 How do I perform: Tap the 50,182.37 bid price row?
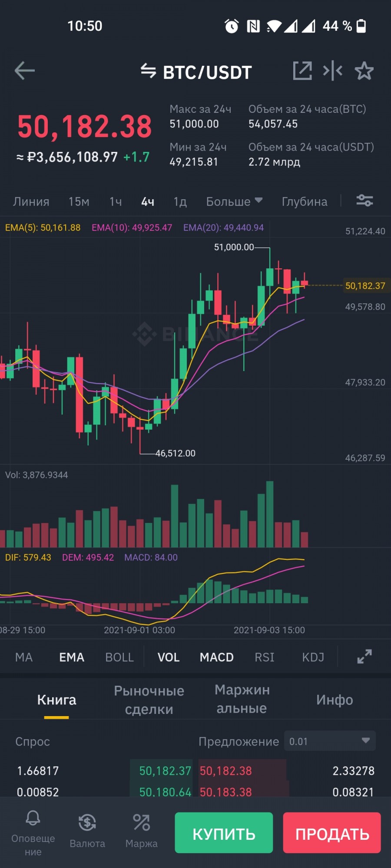[x=165, y=771]
